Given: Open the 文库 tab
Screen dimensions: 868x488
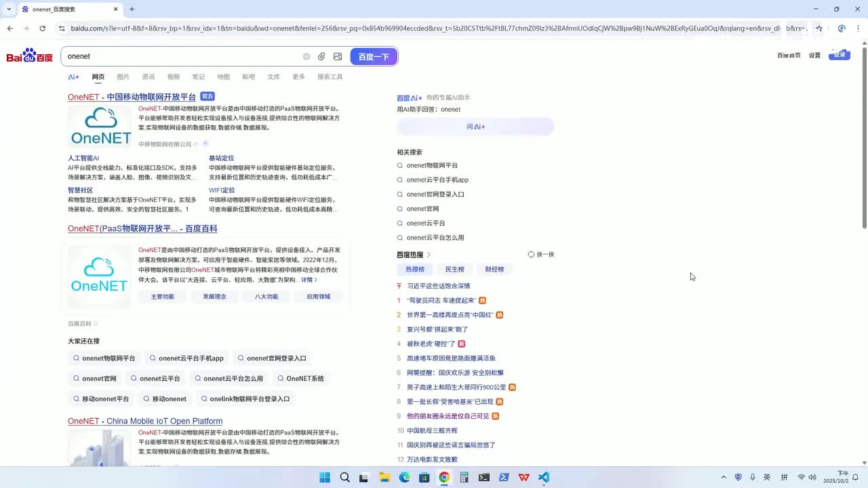Looking at the screenshot, I should 274,77.
